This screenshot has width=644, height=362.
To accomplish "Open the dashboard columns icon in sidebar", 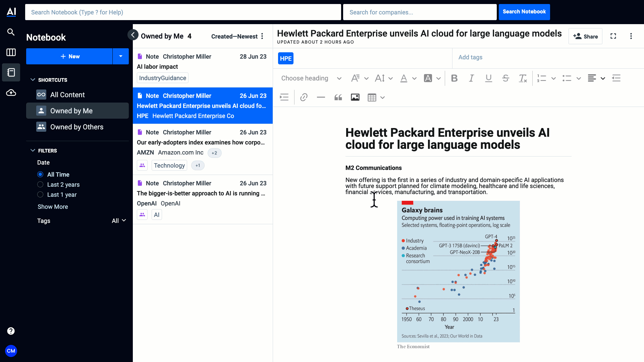I will pyautogui.click(x=11, y=52).
